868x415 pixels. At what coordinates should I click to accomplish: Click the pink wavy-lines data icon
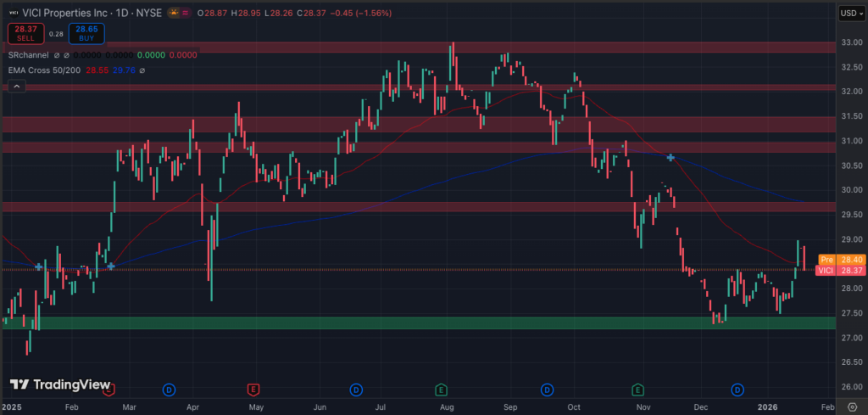(x=185, y=13)
